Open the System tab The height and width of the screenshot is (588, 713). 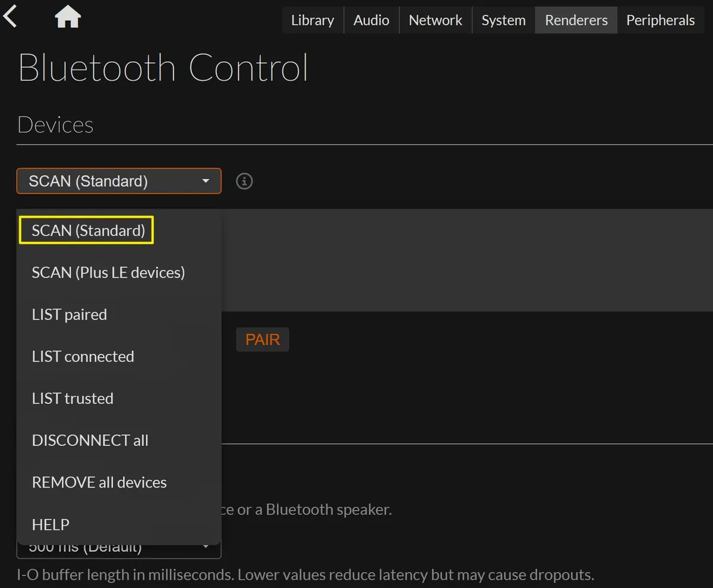click(503, 20)
